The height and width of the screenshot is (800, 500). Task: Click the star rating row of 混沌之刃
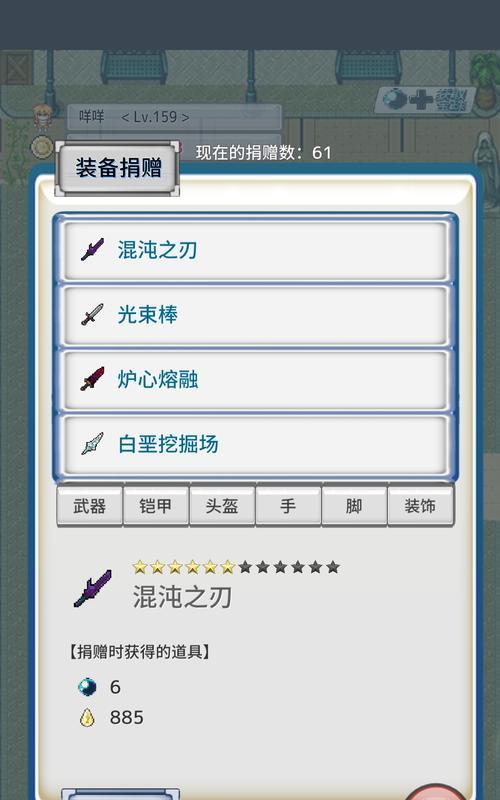coord(236,567)
